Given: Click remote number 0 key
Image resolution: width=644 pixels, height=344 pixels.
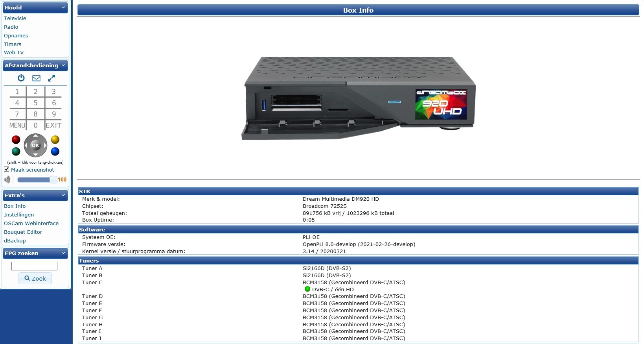Looking at the screenshot, I should pos(35,126).
